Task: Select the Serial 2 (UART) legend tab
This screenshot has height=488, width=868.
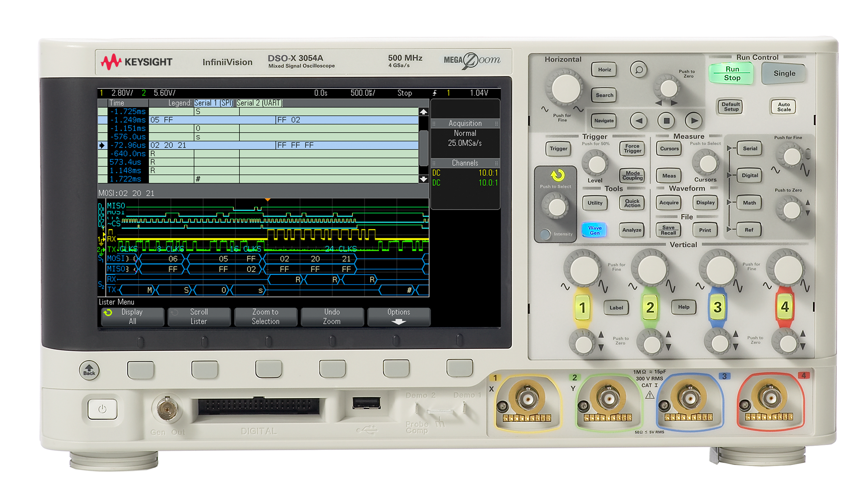Action: 260,103
